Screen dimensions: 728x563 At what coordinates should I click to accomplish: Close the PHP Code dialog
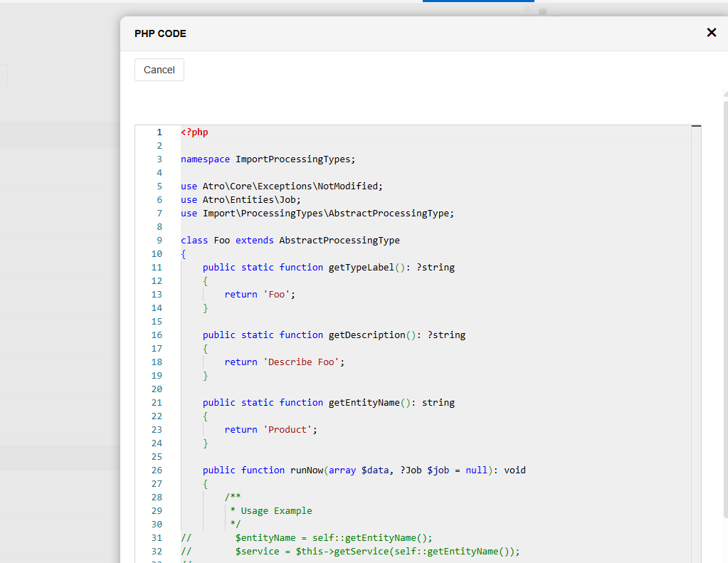[711, 33]
